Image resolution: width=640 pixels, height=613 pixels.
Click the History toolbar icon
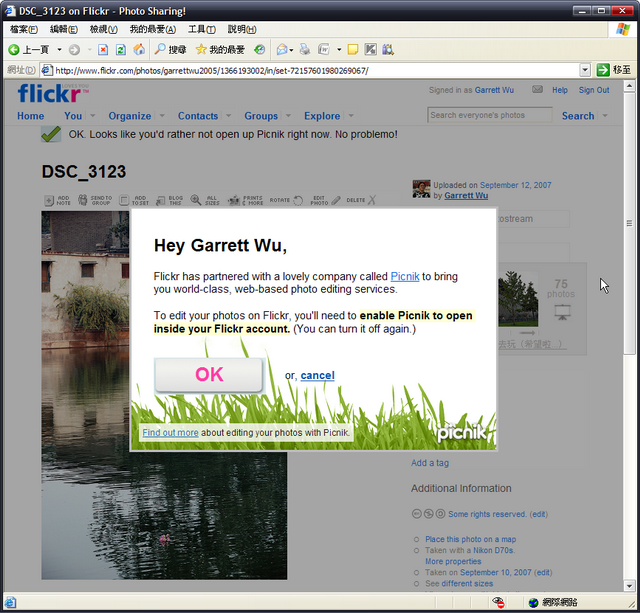point(259,50)
